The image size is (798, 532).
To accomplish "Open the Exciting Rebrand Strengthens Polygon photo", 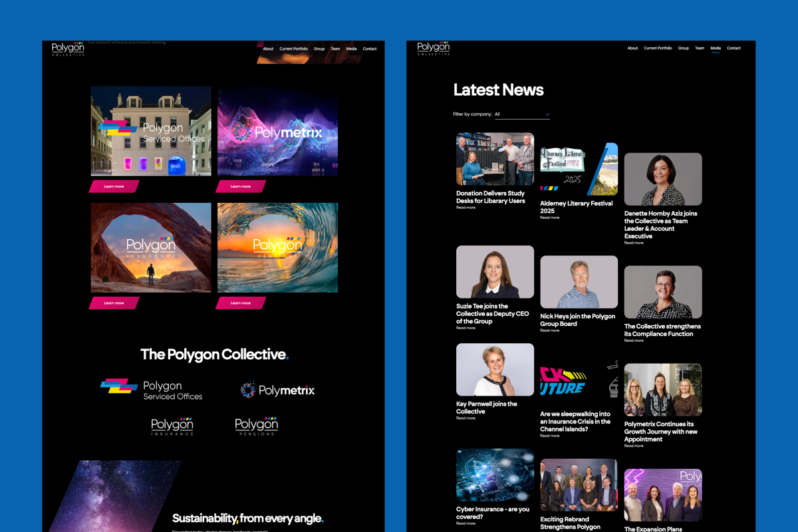I will pyautogui.click(x=579, y=484).
